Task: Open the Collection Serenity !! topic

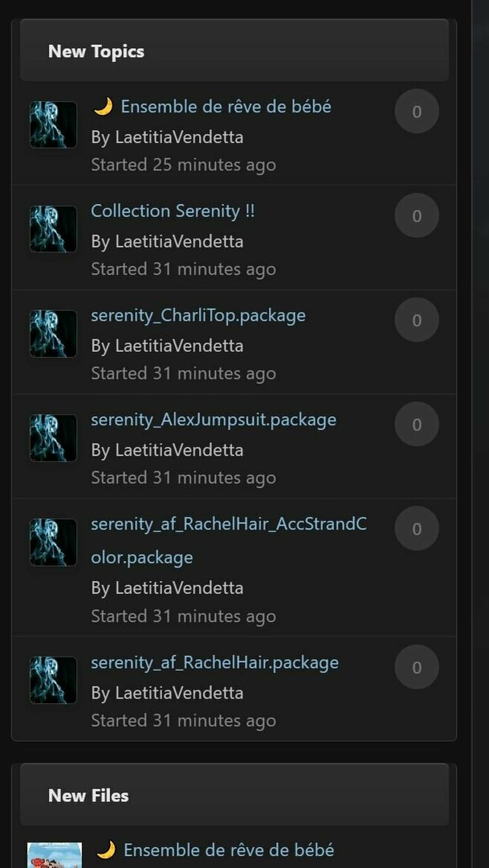Action: (x=173, y=211)
